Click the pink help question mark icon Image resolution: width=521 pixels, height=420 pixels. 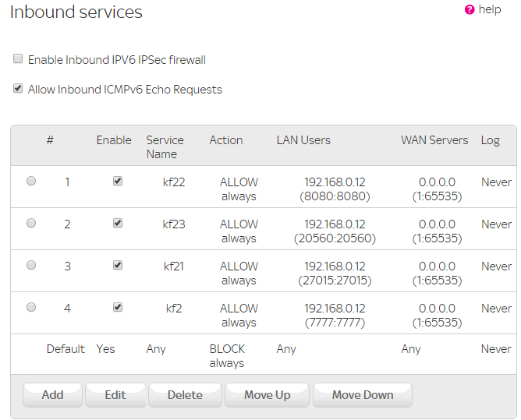pyautogui.click(x=470, y=10)
